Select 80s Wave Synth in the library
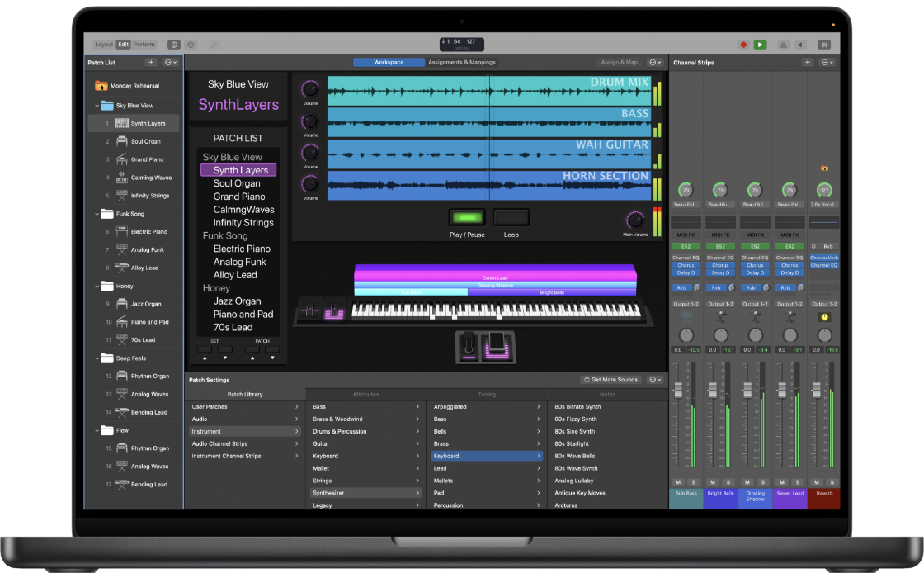The image size is (924, 578). (x=576, y=468)
